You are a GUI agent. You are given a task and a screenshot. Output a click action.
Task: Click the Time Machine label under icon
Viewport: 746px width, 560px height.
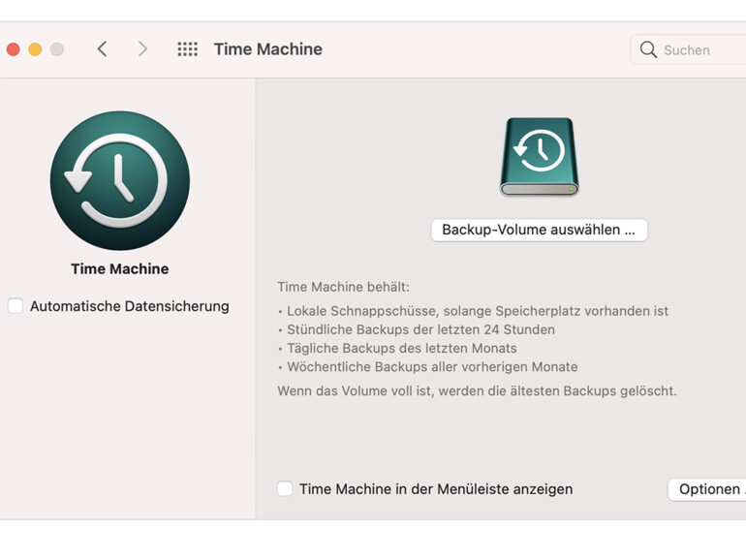[120, 268]
